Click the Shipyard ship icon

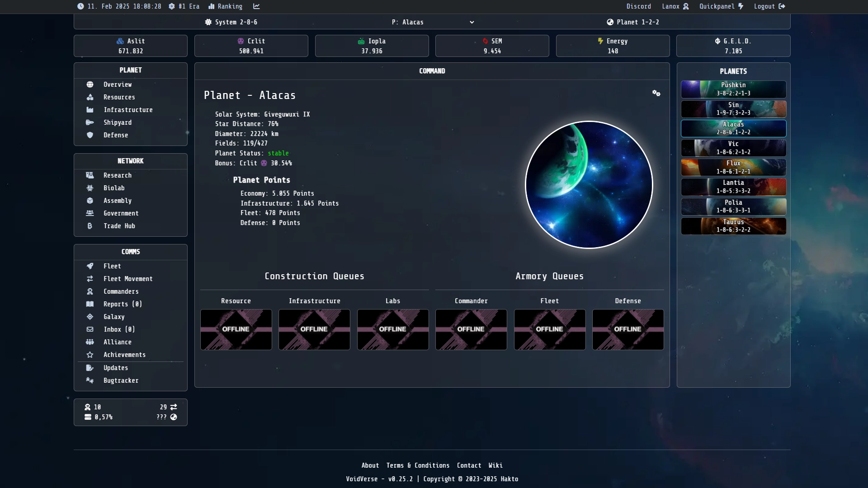pyautogui.click(x=90, y=122)
